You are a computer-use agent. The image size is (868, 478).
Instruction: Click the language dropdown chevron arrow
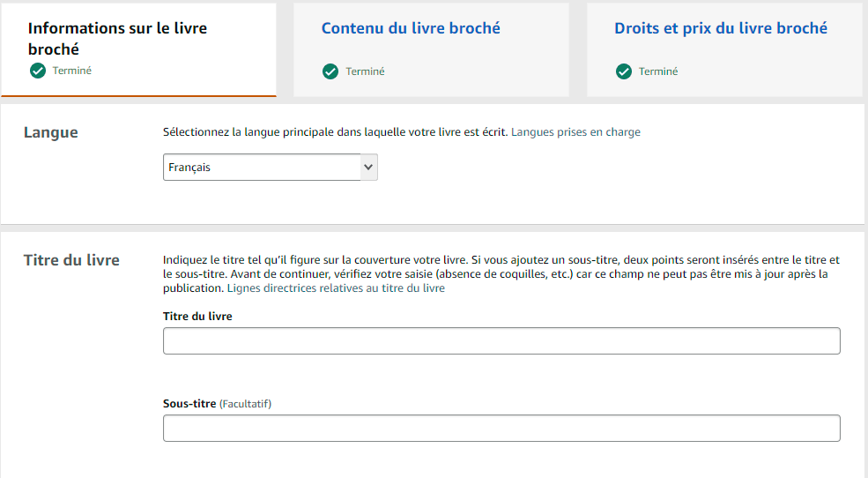click(x=368, y=168)
